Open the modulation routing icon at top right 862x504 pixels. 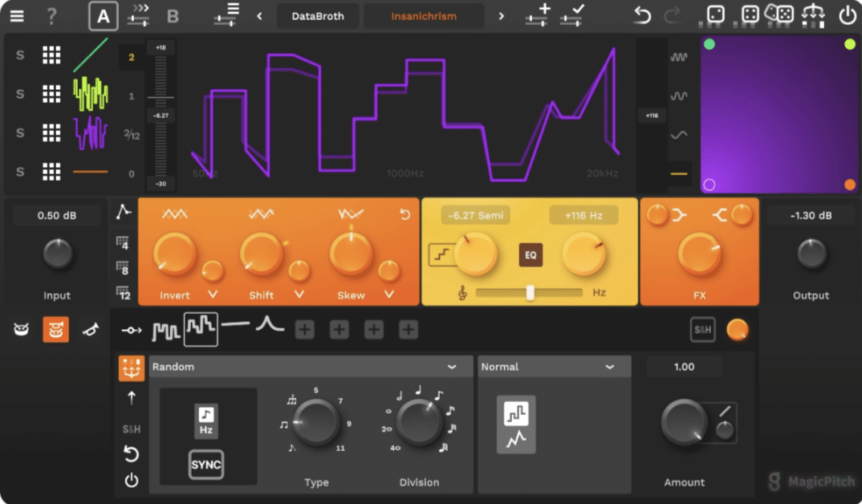[x=812, y=14]
